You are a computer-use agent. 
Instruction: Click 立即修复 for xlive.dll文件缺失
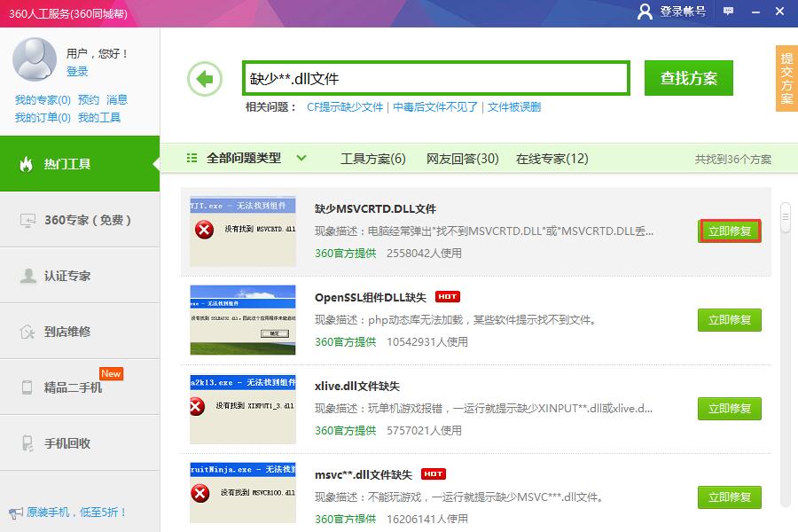[730, 409]
